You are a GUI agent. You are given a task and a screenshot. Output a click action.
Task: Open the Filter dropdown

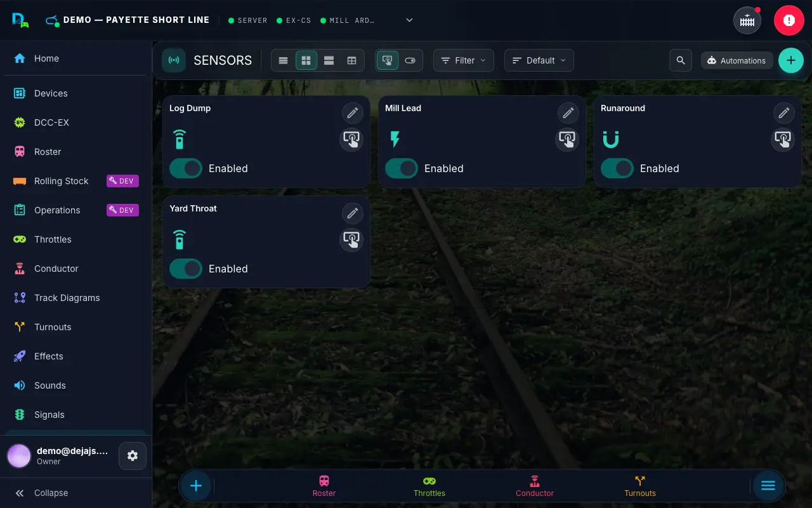click(x=464, y=60)
